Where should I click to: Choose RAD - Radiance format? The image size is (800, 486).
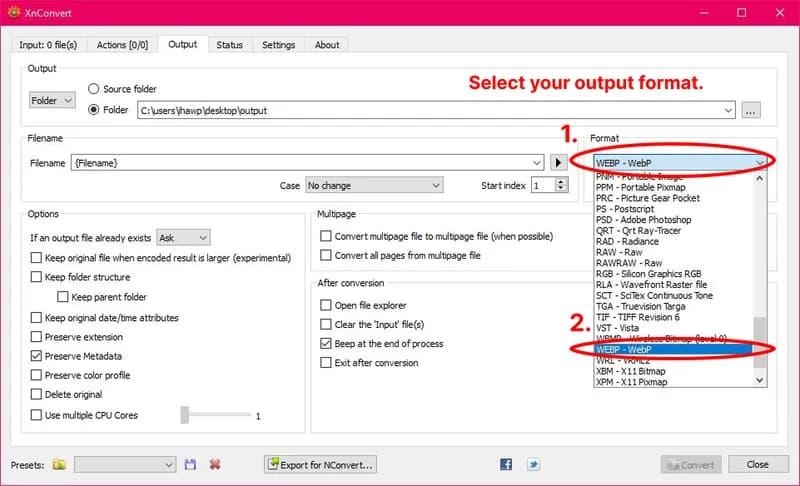coord(673,241)
